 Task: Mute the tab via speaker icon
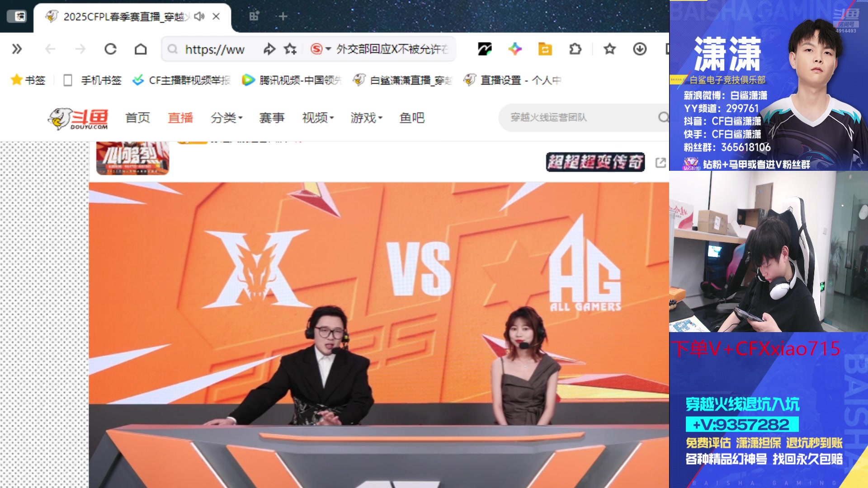[x=199, y=16]
